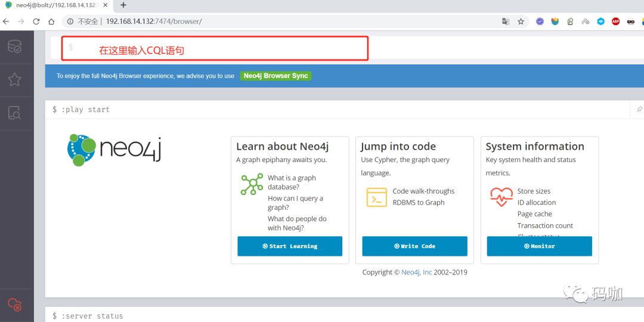Open the database information sidebar icon
This screenshot has width=644, height=322.
tap(15, 47)
